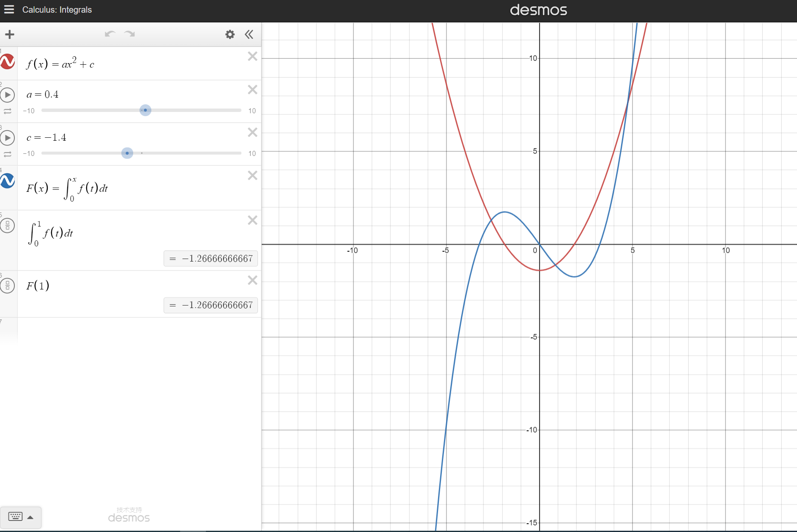Toggle visibility of red f(x) curve

(8, 62)
